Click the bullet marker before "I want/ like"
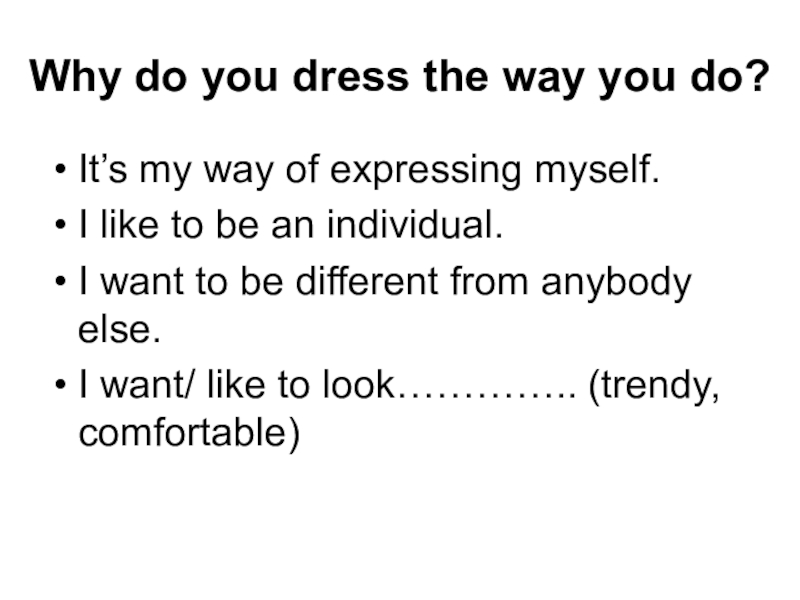Screen dimensions: 800x600 point(62,384)
